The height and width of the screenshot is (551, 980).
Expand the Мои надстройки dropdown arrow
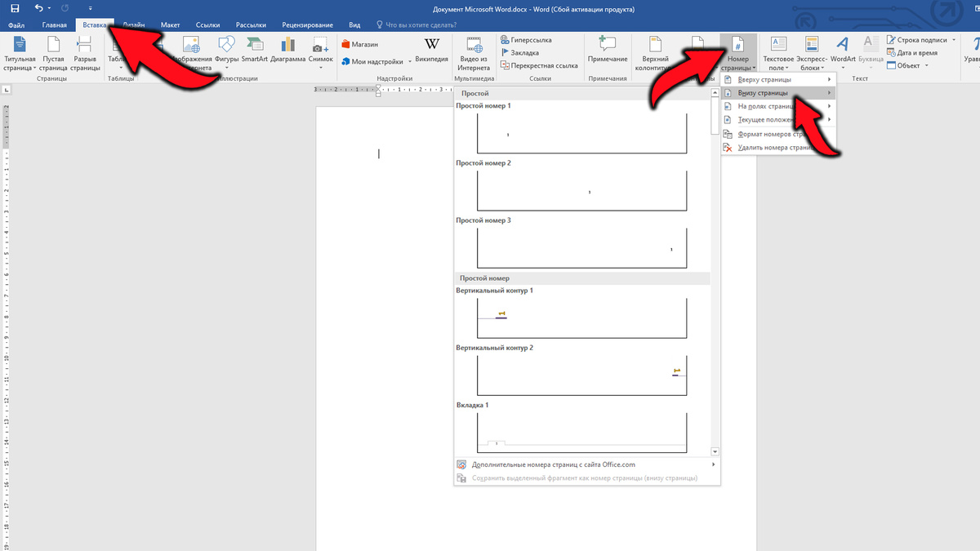pyautogui.click(x=410, y=61)
